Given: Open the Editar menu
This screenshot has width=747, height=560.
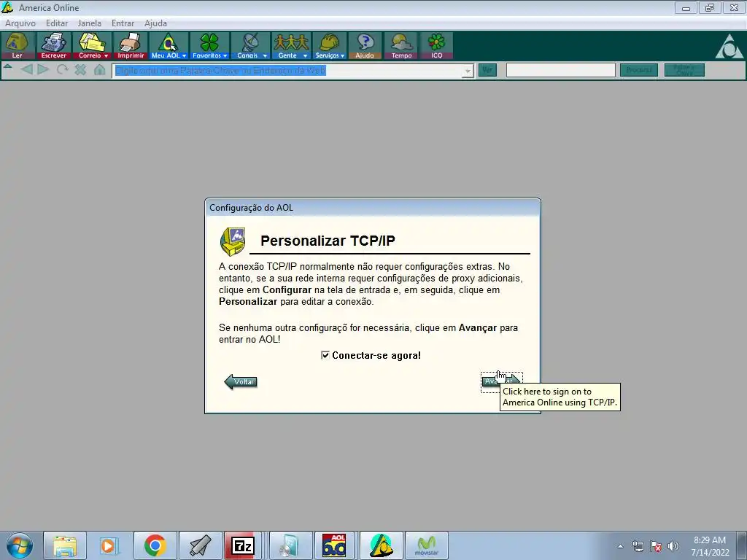Looking at the screenshot, I should pos(57,23).
